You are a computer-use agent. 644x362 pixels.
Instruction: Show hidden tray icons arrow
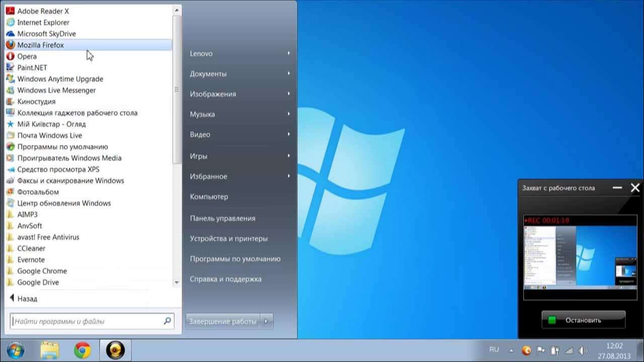(512, 350)
